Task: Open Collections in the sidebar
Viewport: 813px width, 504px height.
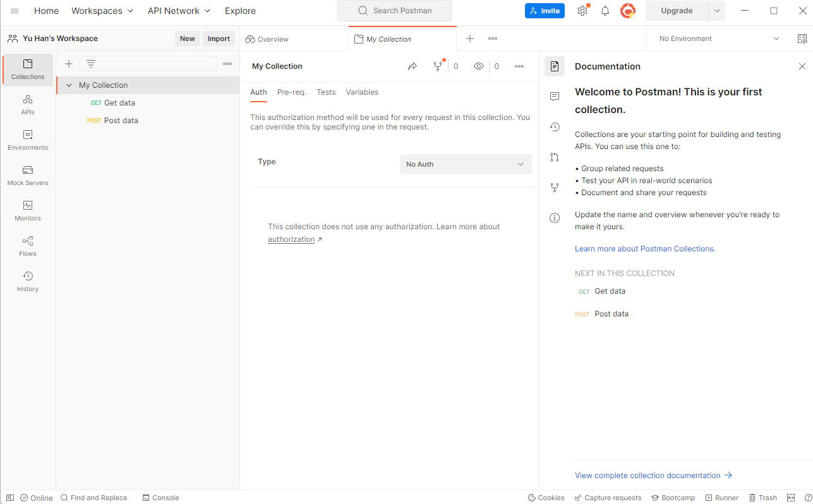Action: (28, 69)
